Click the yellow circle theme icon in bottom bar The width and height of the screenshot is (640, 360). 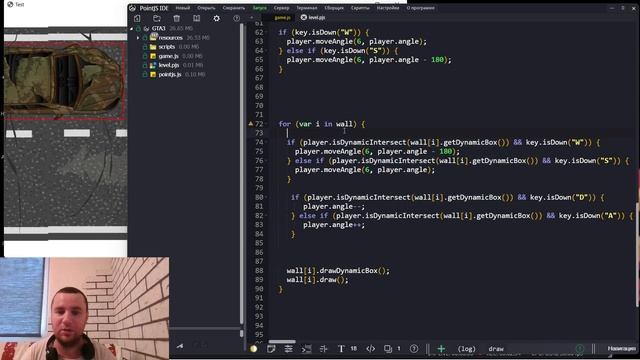click(253, 349)
